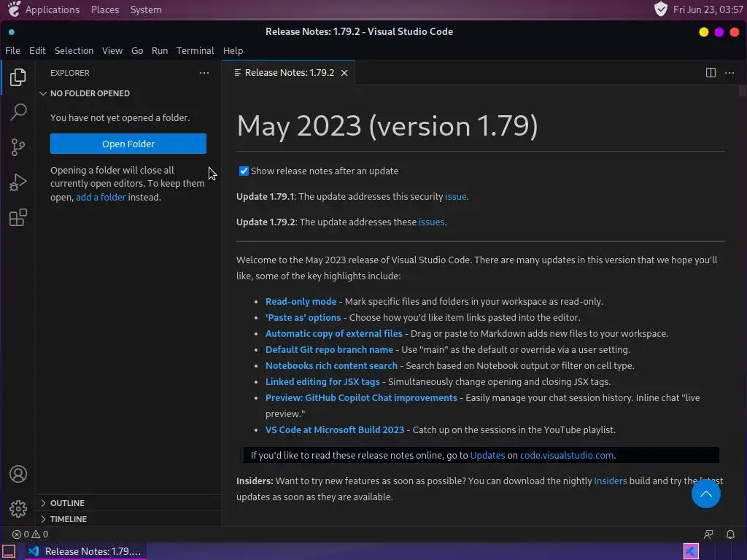Open the System menu in top panel

[x=146, y=9]
